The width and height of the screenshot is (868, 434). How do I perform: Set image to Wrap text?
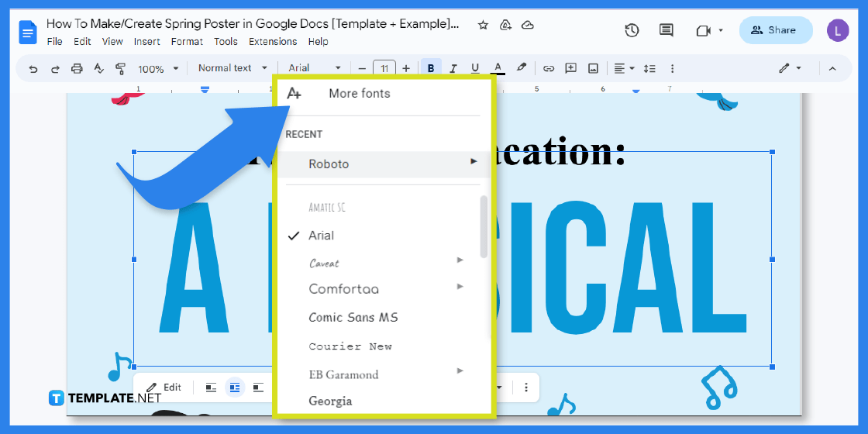[x=235, y=387]
